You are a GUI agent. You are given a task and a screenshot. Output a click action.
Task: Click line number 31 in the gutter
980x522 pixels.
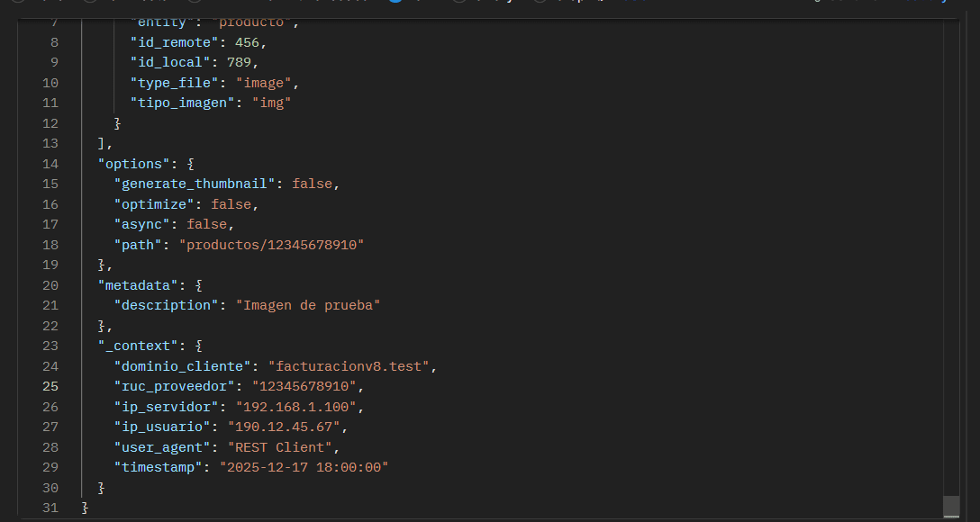pyautogui.click(x=50, y=508)
